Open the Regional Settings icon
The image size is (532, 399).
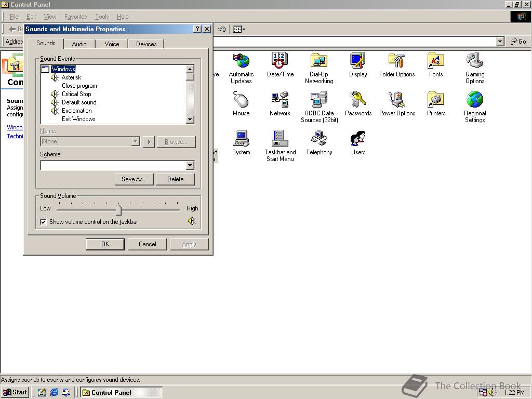tap(475, 107)
